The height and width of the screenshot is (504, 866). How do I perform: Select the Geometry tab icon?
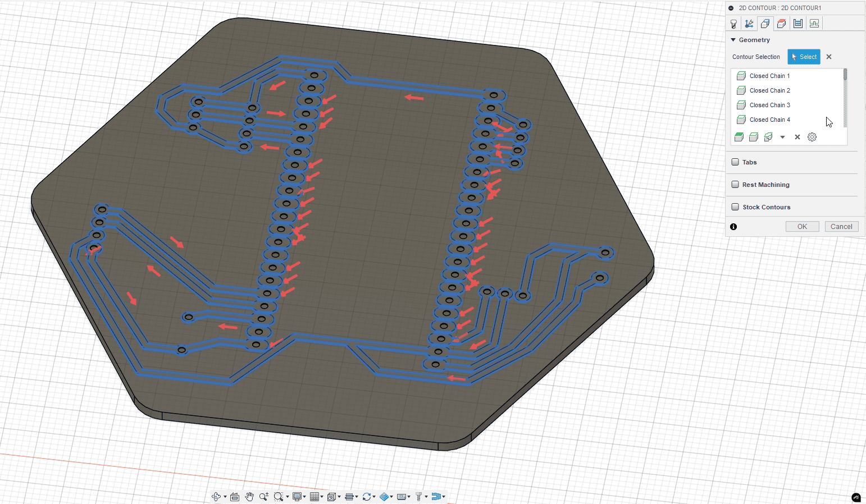765,24
